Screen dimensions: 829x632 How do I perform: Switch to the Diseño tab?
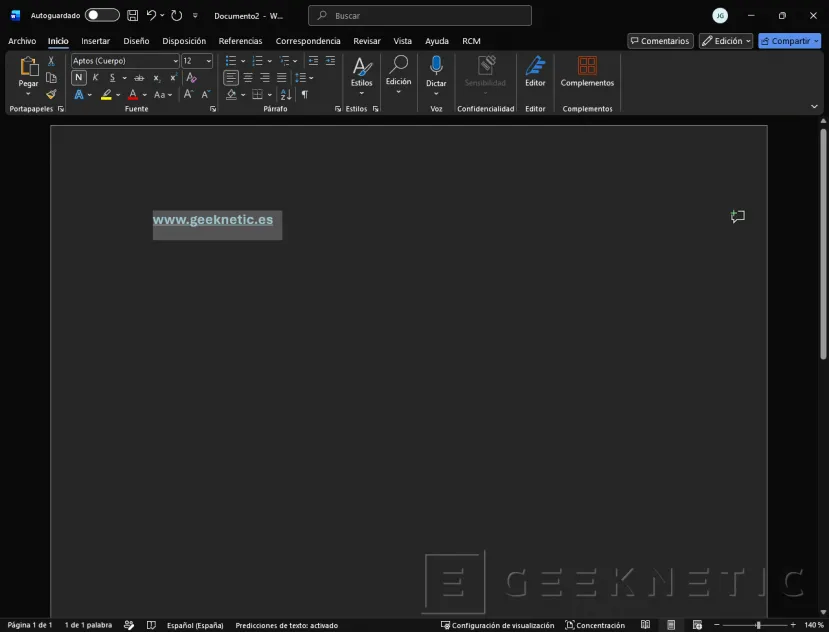click(x=136, y=41)
